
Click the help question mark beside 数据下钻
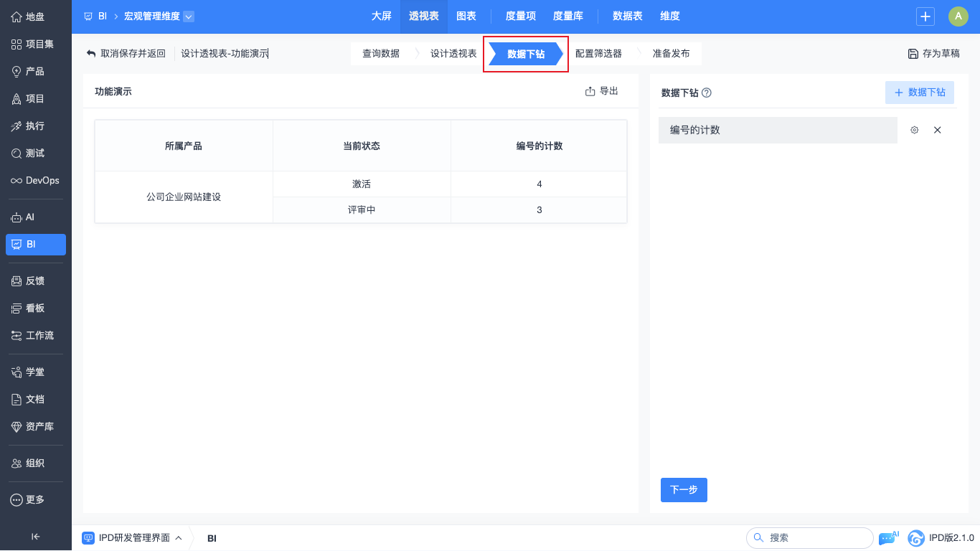click(707, 93)
